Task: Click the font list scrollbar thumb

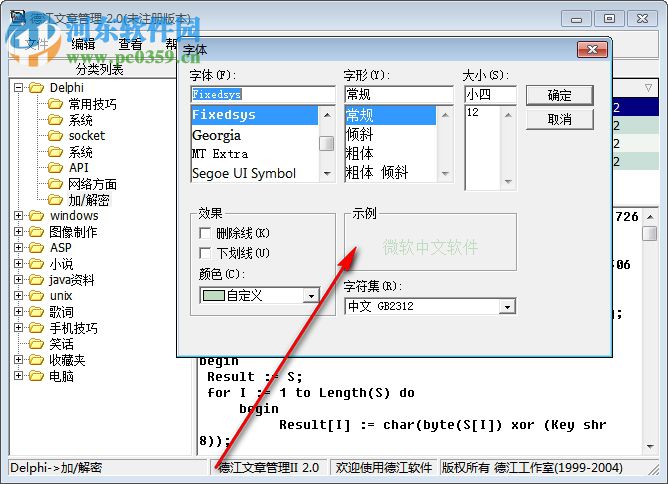Action: 326,143
